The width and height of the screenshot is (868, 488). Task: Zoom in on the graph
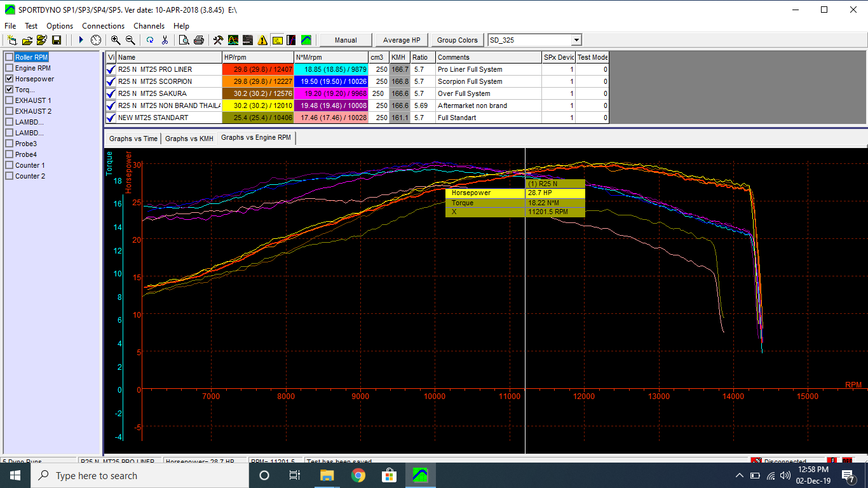(116, 40)
